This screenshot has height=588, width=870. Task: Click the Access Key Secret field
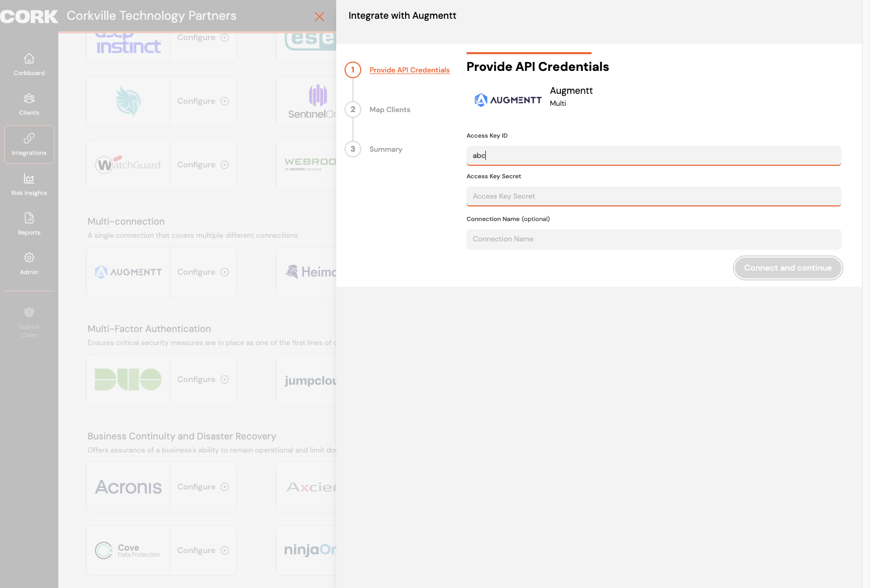coord(654,196)
